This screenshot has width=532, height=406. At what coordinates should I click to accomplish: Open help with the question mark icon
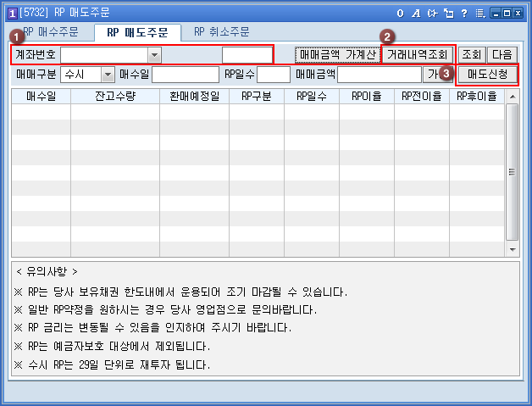[464, 13]
